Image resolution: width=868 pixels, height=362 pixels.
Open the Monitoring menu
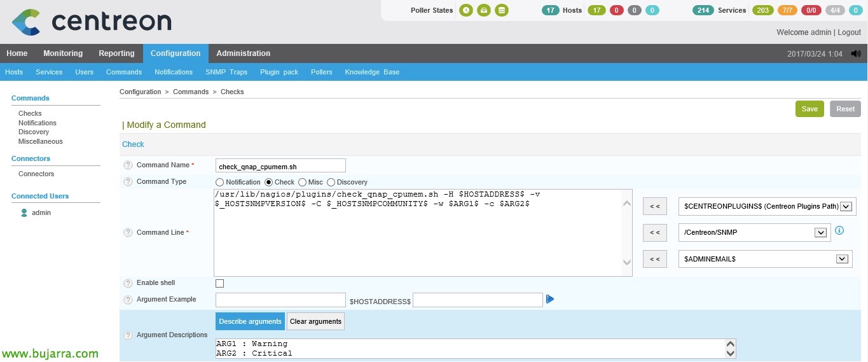63,53
